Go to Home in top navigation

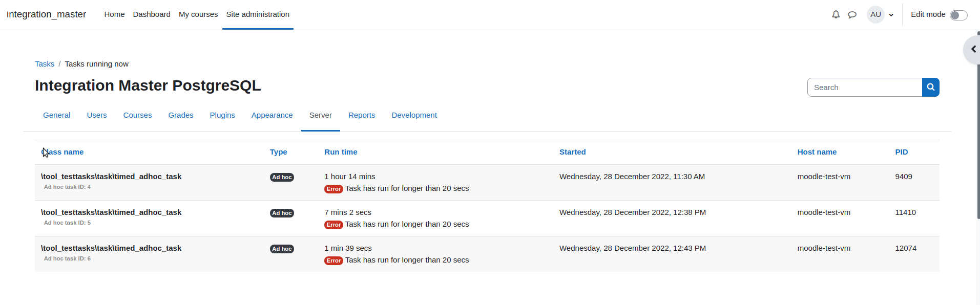click(x=114, y=14)
